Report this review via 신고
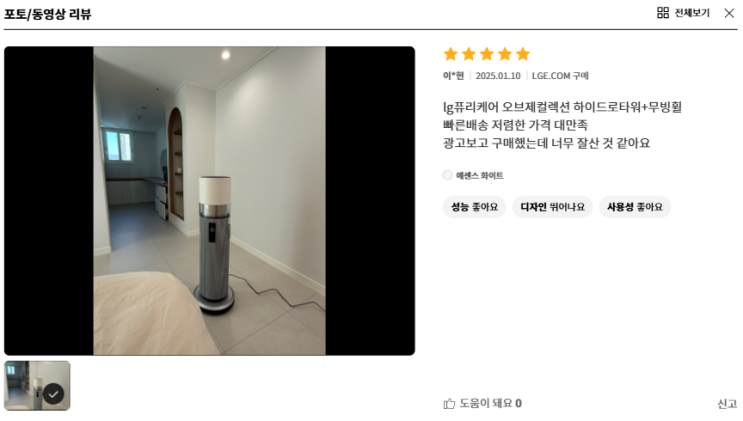 click(727, 404)
